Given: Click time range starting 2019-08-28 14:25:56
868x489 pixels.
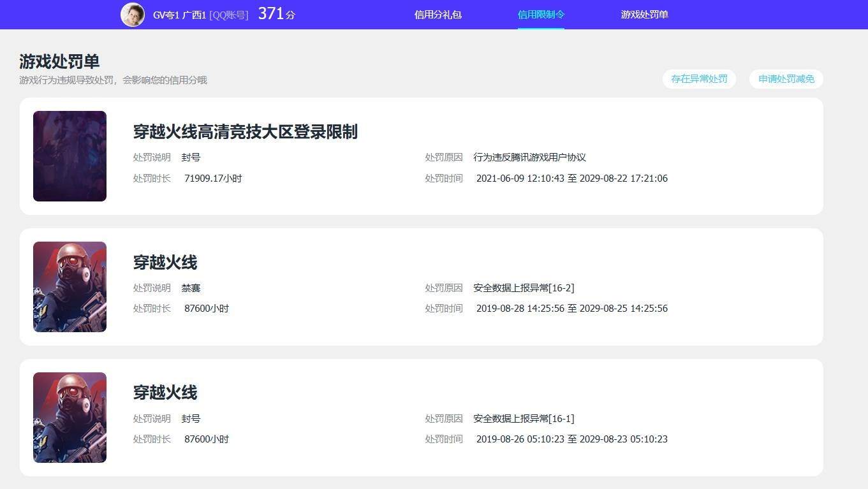Looking at the screenshot, I should (572, 309).
